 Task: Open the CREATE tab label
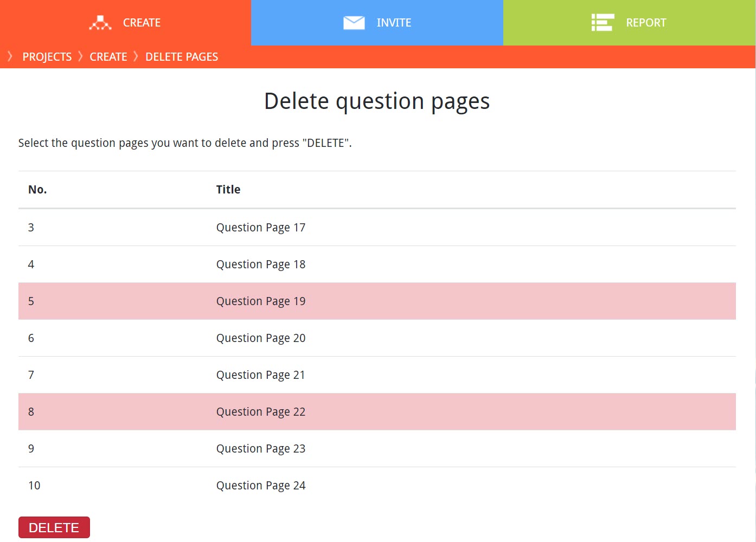click(142, 23)
